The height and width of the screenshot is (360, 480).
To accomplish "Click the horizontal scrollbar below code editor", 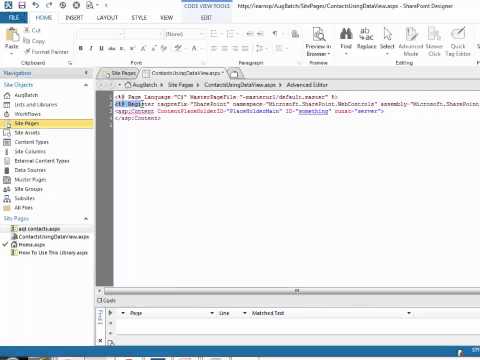I will (292, 291).
